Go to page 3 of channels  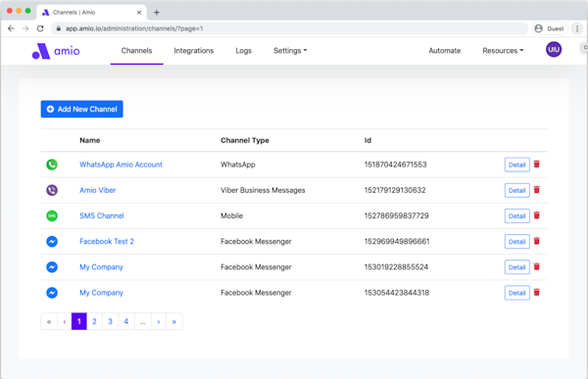(x=110, y=321)
